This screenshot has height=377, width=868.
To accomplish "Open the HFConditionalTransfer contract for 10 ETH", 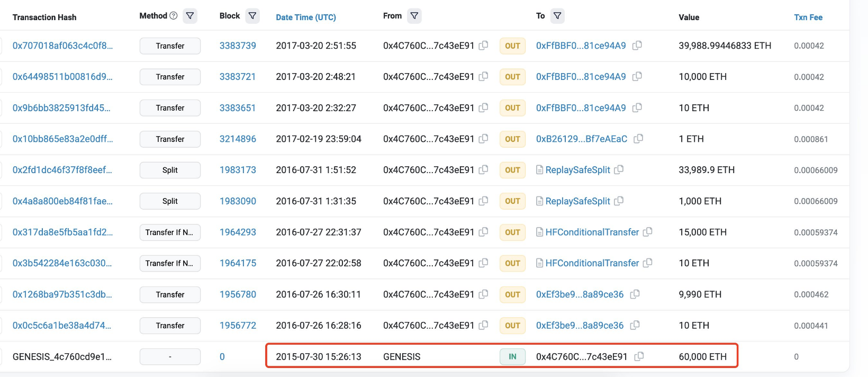I will [592, 263].
